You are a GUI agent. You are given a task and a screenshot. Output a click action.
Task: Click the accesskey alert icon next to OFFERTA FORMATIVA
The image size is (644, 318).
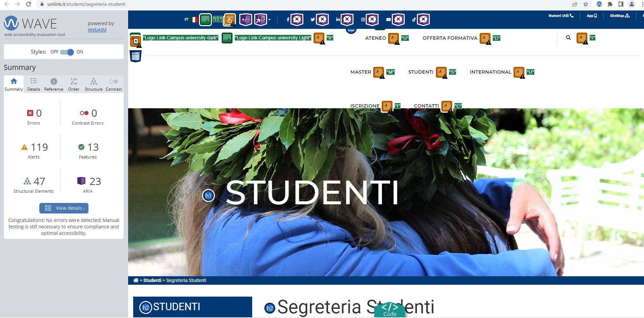pyautogui.click(x=485, y=38)
